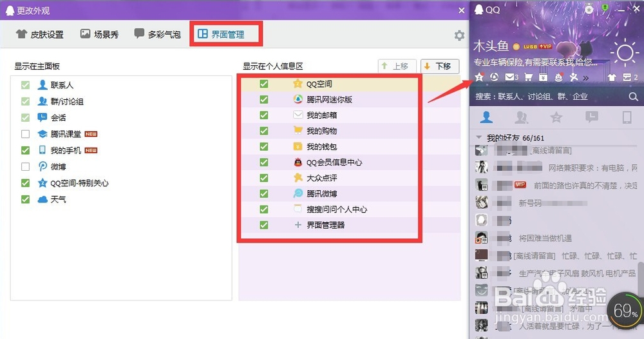Uncheck the 腾讯网迷你版 checkbox
The height and width of the screenshot is (339, 644).
pos(263,99)
